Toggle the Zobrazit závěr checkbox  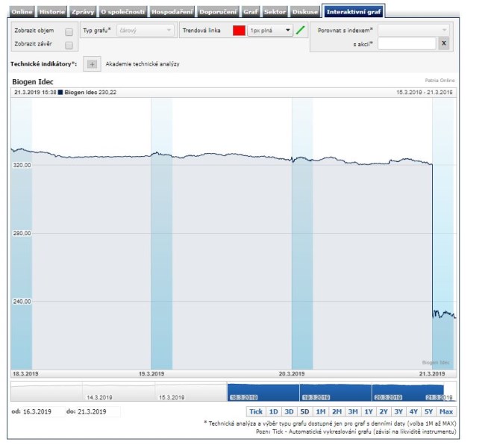tap(69, 45)
